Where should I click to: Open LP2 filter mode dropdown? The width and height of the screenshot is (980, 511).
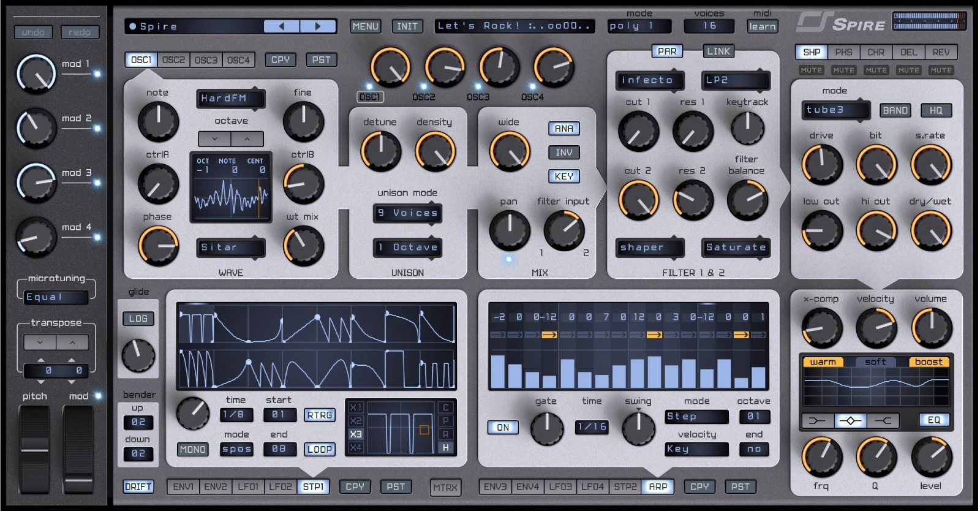[736, 80]
